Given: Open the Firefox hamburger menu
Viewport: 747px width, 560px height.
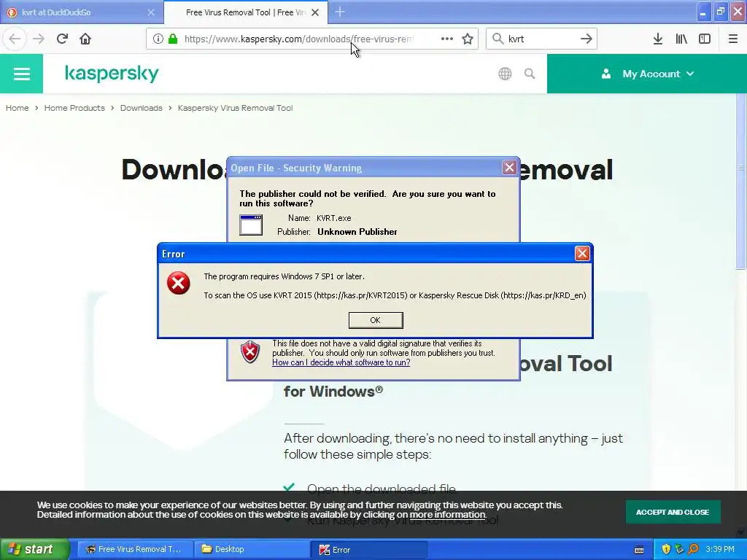Looking at the screenshot, I should coord(732,39).
